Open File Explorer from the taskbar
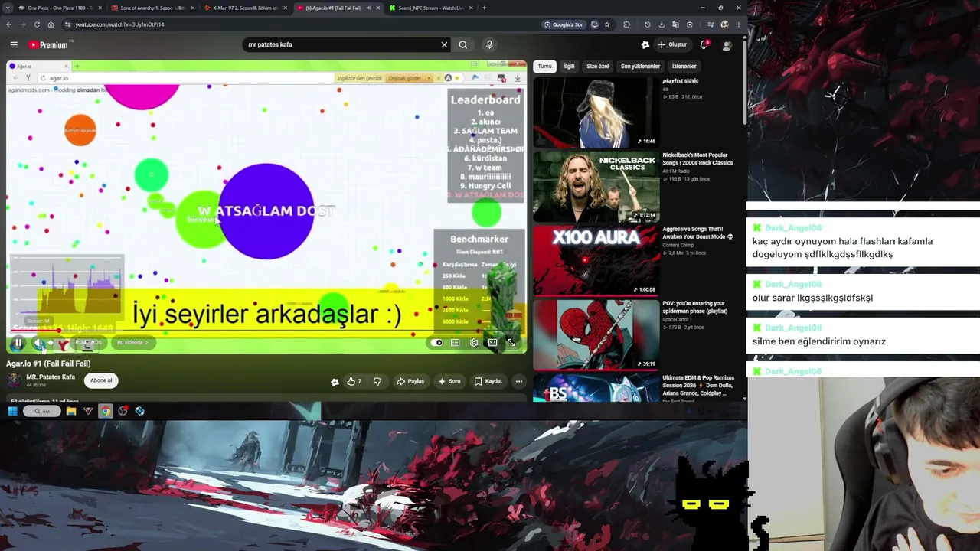The height and width of the screenshot is (551, 980). (71, 411)
